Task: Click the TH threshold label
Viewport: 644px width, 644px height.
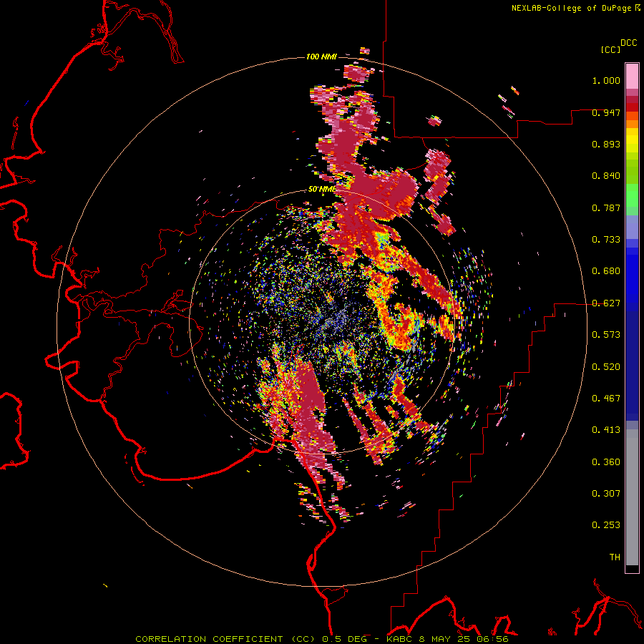Action: click(x=615, y=557)
